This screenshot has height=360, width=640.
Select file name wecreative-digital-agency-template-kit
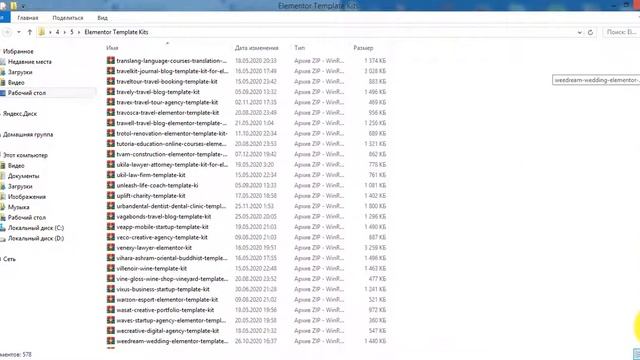pyautogui.click(x=168, y=331)
